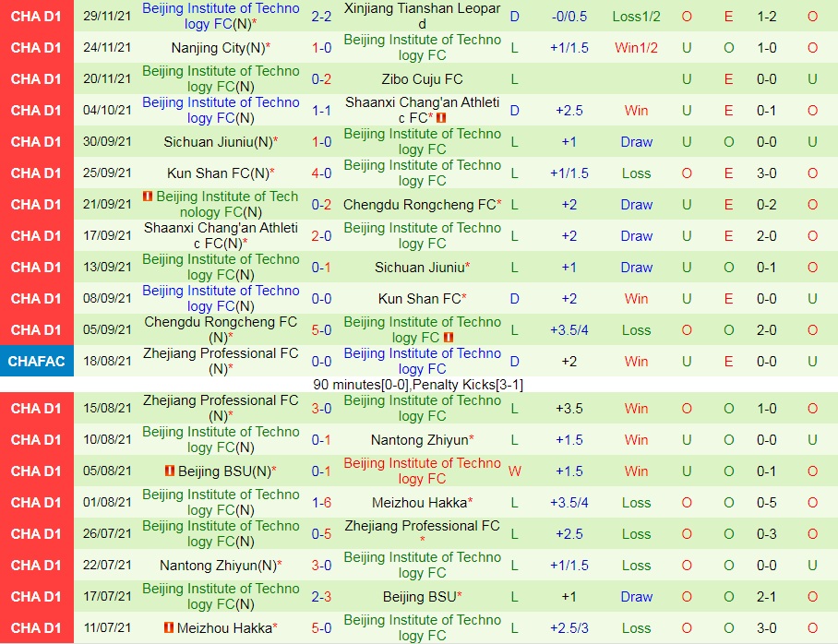Open the 3-0 score on 15/08/21
Viewport: 838px width, 644px height.
[321, 409]
